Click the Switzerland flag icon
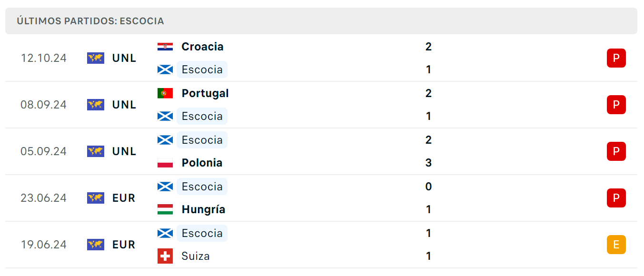Screen dimensions: 644x276 (x=165, y=256)
